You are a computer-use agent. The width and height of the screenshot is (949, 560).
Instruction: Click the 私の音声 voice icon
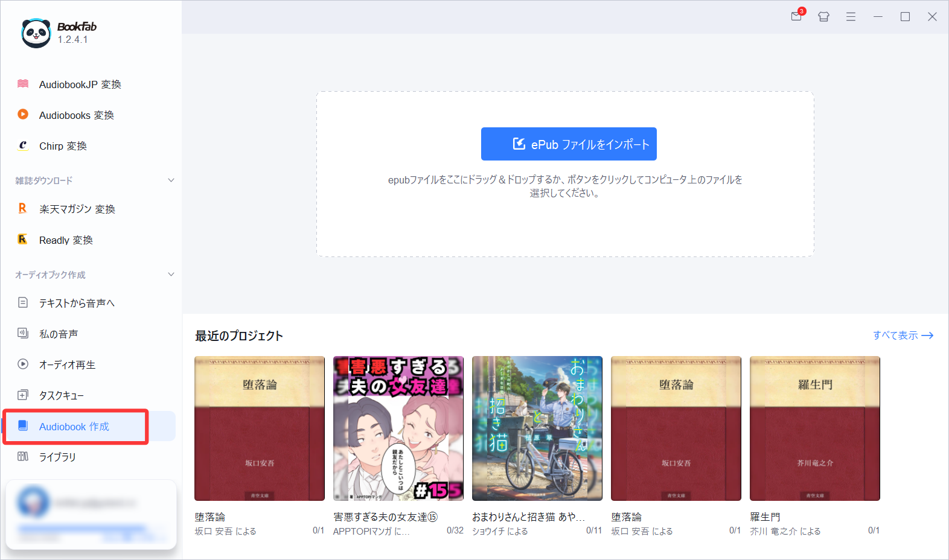23,333
